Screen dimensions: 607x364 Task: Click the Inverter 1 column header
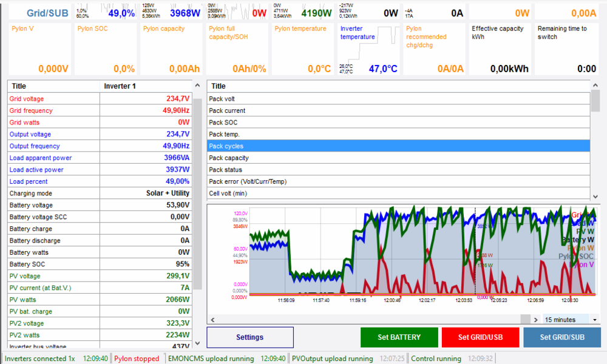click(146, 86)
